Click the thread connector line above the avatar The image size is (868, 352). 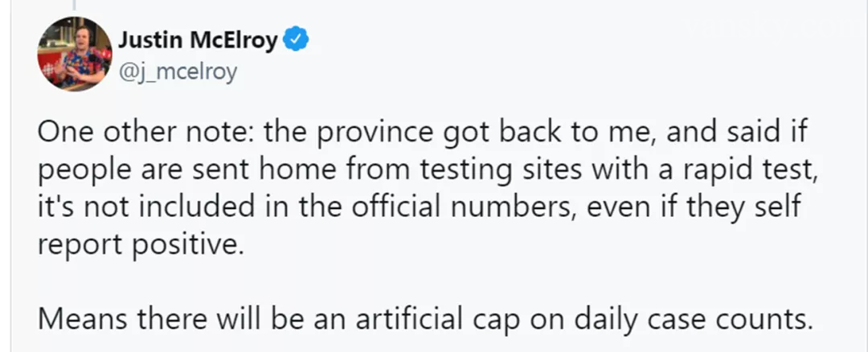[73, 4]
